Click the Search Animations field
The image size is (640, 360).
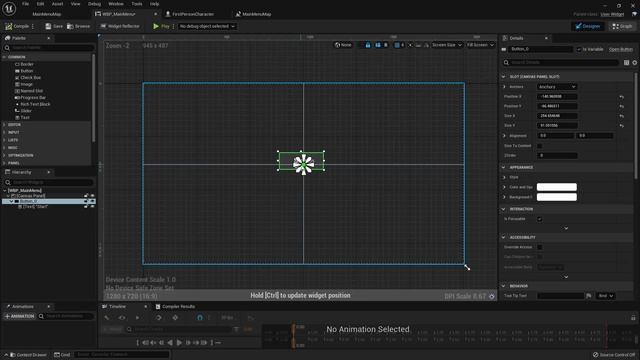[67, 316]
